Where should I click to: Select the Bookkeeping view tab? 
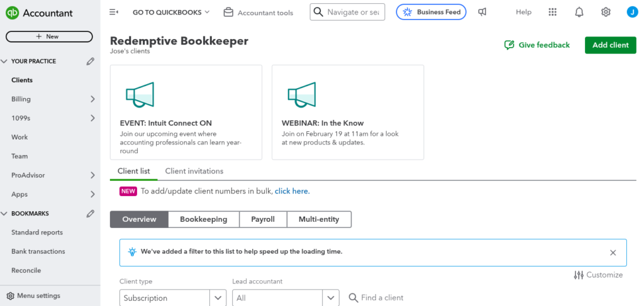click(x=204, y=219)
